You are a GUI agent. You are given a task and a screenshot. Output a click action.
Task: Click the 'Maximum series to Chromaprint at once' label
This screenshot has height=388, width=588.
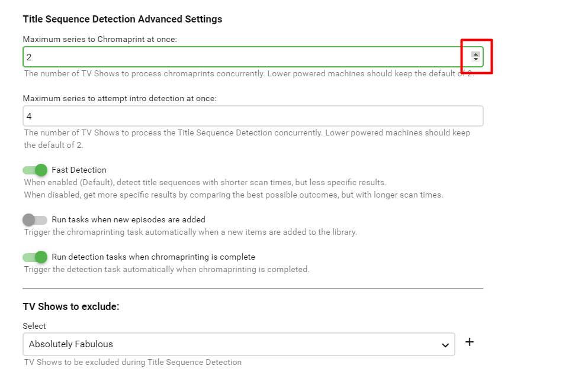(100, 40)
